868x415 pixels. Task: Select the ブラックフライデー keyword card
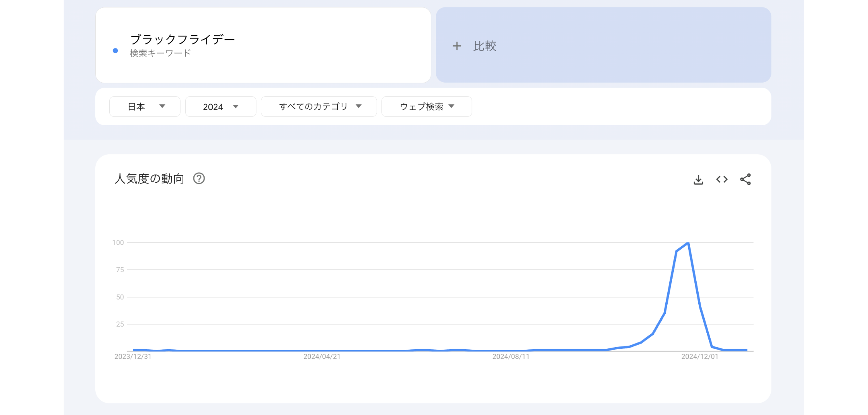click(x=263, y=45)
